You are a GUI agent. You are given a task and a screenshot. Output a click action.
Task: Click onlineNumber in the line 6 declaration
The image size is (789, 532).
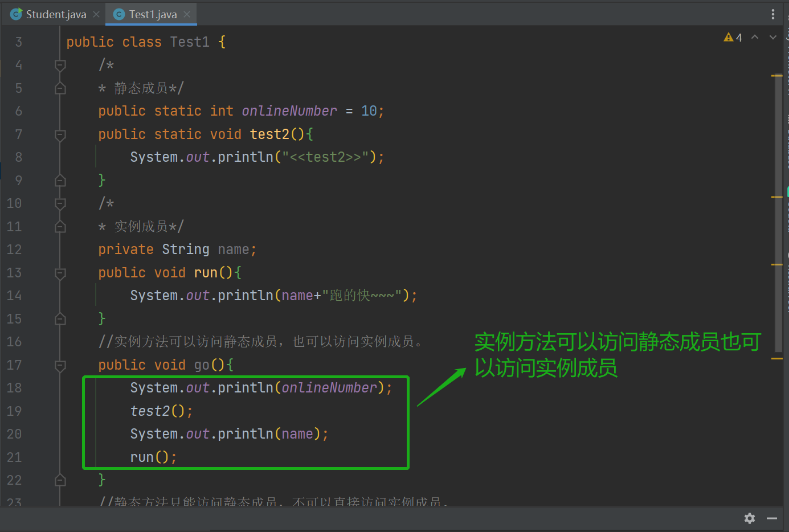289,111
